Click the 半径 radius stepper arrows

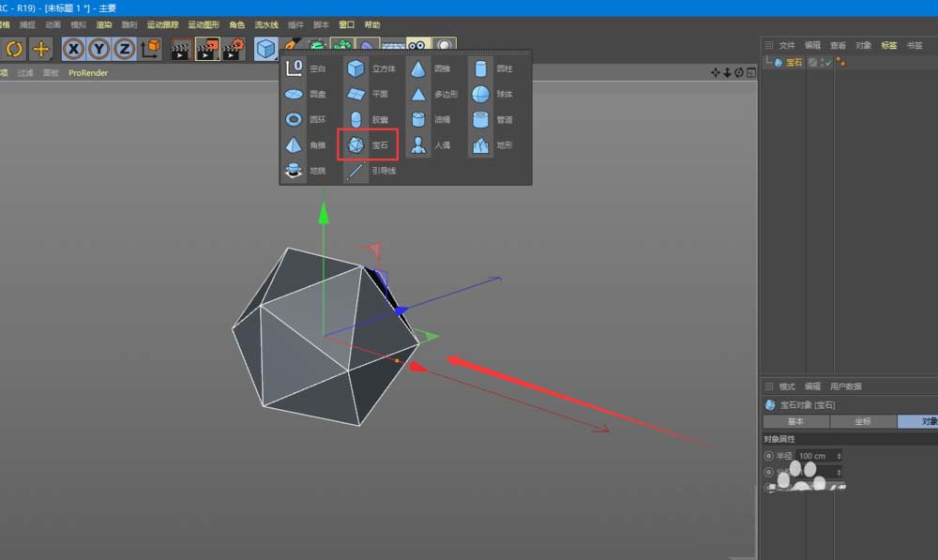pyautogui.click(x=839, y=456)
